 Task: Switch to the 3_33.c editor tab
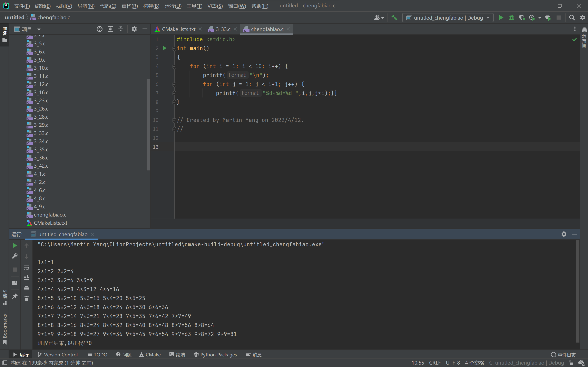tap(223, 29)
